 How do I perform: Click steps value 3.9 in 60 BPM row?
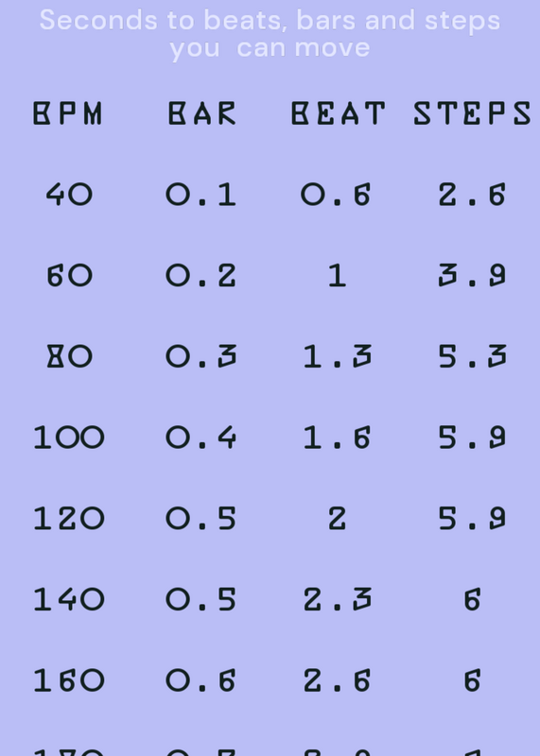[x=472, y=276]
